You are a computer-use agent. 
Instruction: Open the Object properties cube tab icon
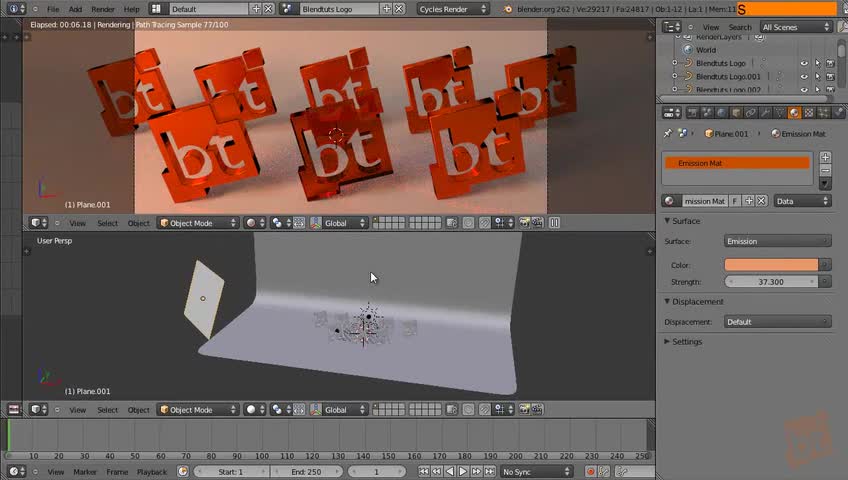pyautogui.click(x=736, y=112)
